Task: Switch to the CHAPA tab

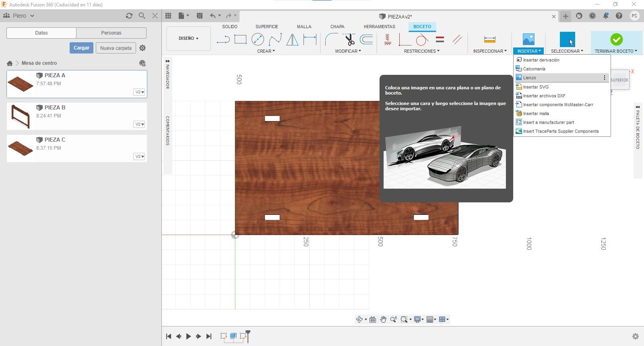Action: (337, 27)
